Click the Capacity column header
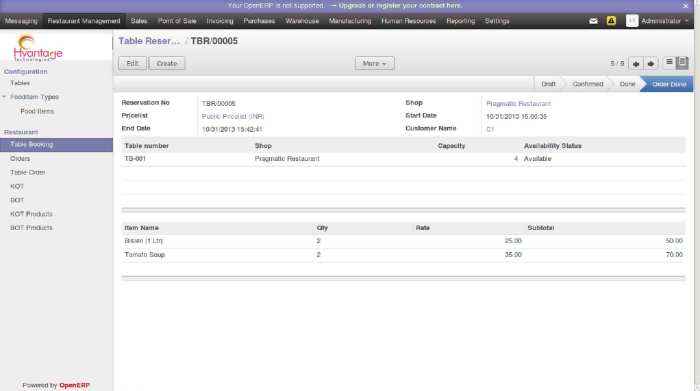The image size is (700, 391). [451, 146]
